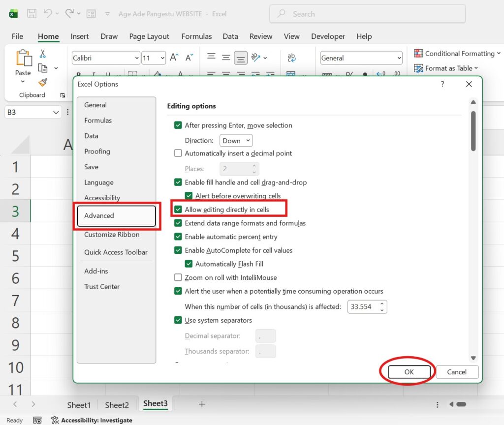Click the Wrap Text icon
Screen dimensions: 504x425
[x=291, y=58]
